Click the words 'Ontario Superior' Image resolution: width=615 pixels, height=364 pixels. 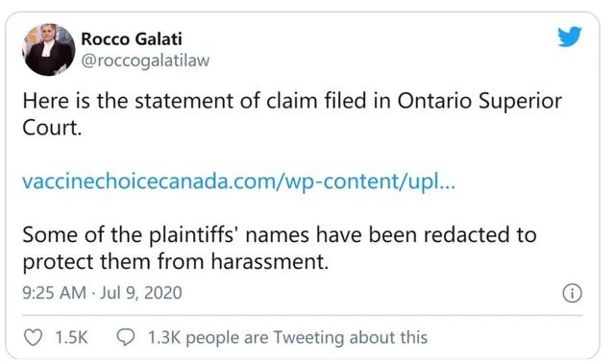[480, 101]
